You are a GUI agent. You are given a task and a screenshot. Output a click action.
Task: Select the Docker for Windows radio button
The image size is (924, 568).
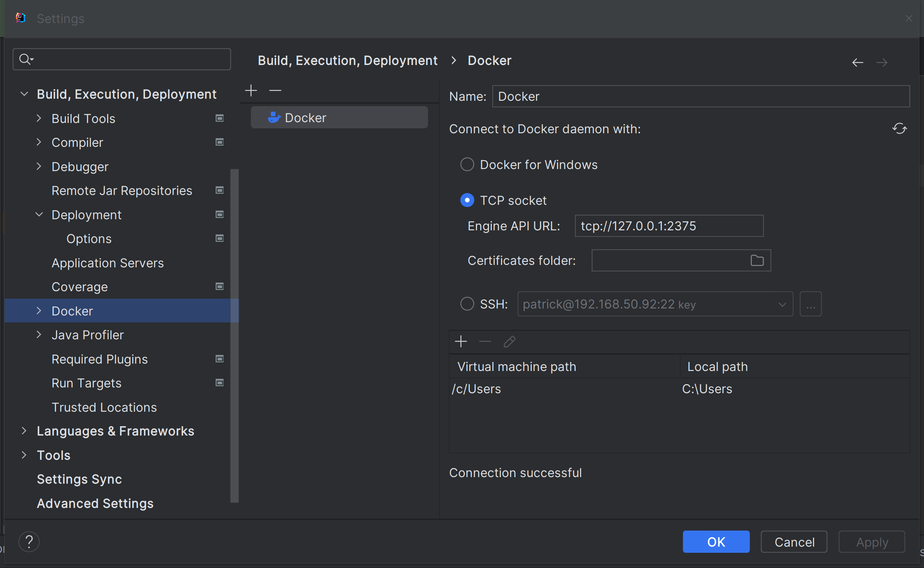point(467,165)
